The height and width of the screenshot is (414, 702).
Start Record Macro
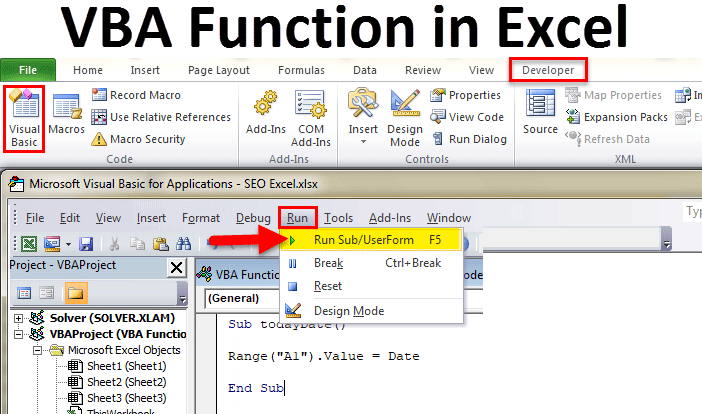pos(136,95)
